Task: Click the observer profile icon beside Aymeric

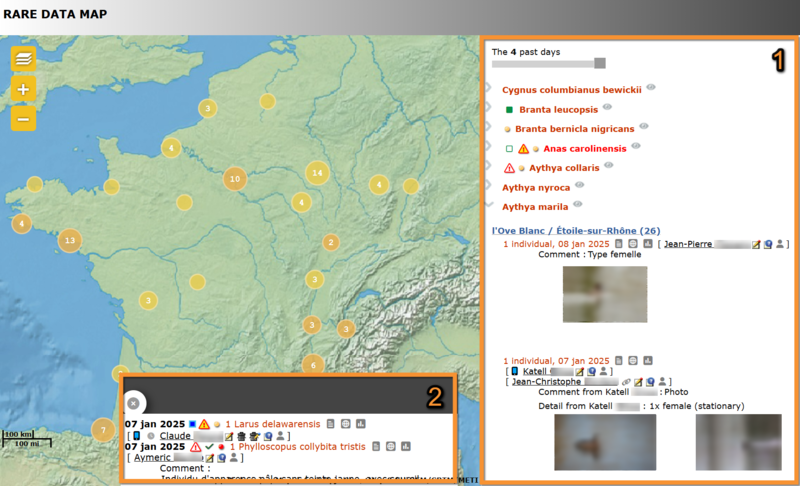Action: (234, 458)
